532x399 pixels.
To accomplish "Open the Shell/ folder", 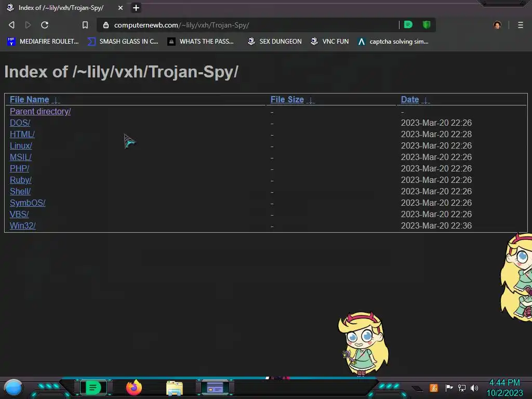I will click(20, 191).
